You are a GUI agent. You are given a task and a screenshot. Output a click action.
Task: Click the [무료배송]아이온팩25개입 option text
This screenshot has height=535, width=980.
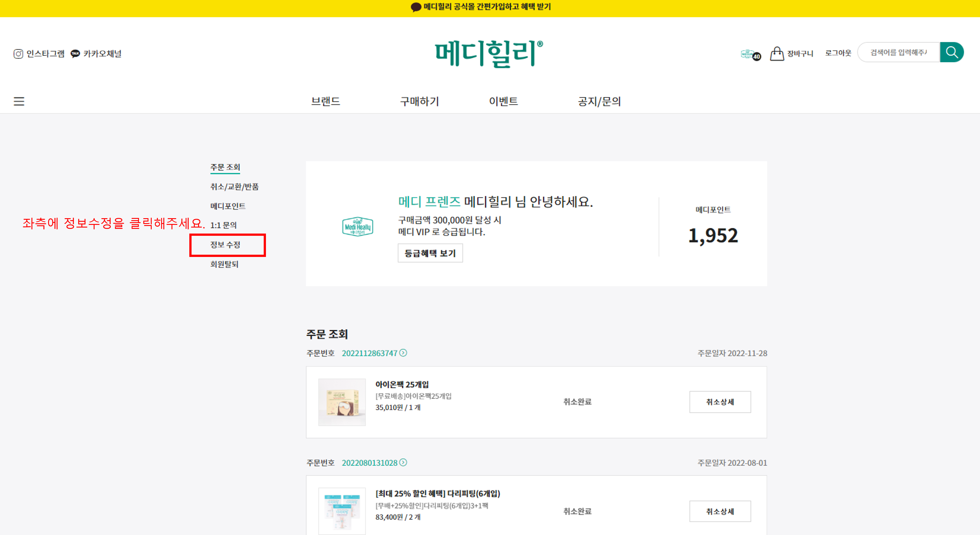414,396
